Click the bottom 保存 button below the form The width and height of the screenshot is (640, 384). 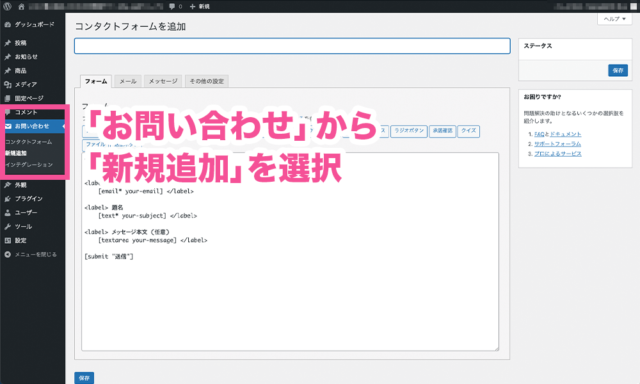(84, 378)
